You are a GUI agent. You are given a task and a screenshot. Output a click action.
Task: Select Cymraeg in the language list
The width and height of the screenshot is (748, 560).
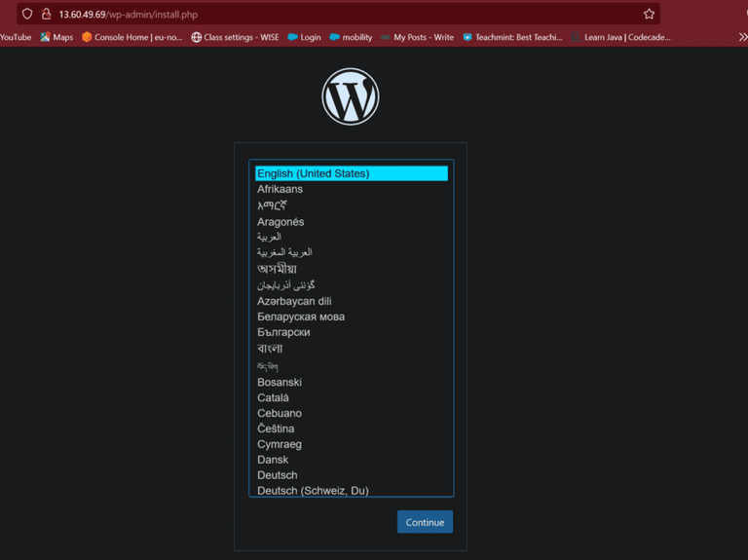click(352, 444)
